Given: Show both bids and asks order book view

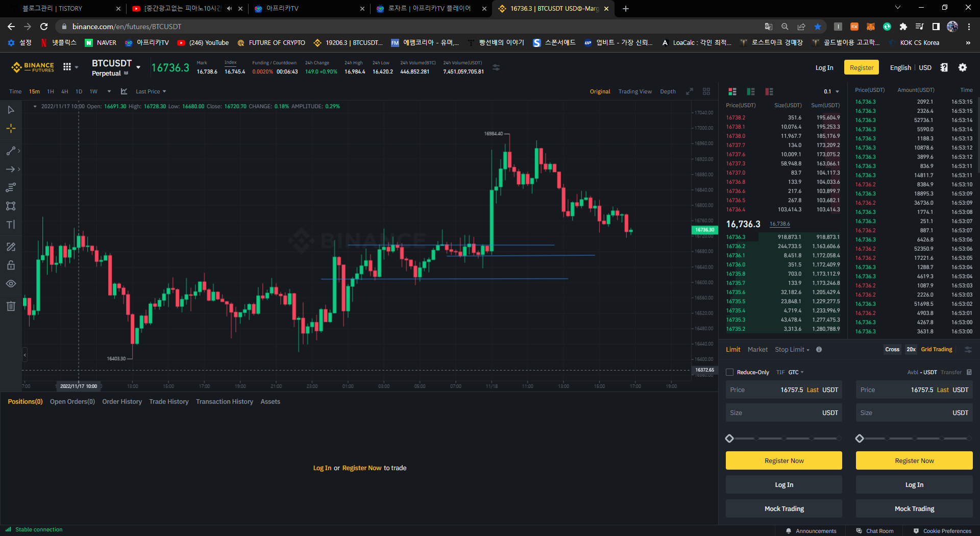Looking at the screenshot, I should click(x=732, y=91).
